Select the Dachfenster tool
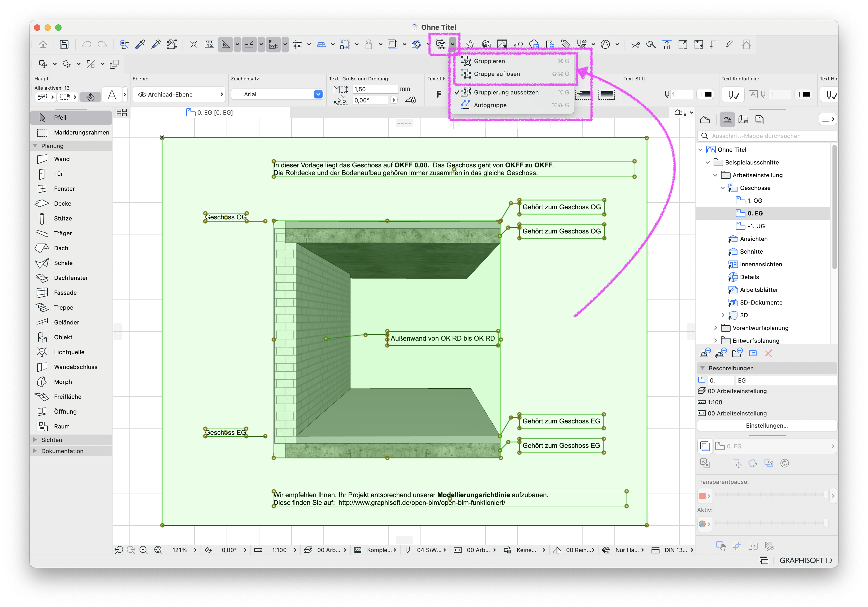Image resolution: width=868 pixels, height=607 pixels. [x=71, y=278]
